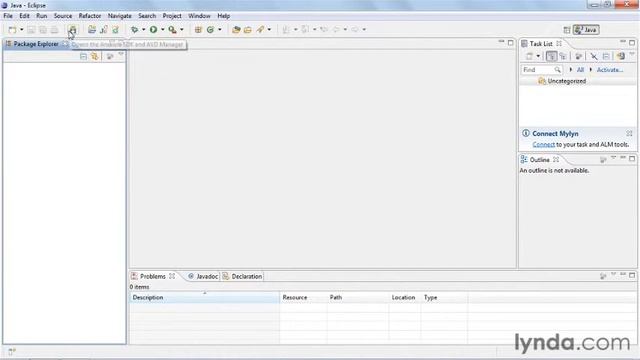The image size is (640, 360).
Task: Dismiss the Connect Mylyn notification
Action: pyautogui.click(x=629, y=133)
